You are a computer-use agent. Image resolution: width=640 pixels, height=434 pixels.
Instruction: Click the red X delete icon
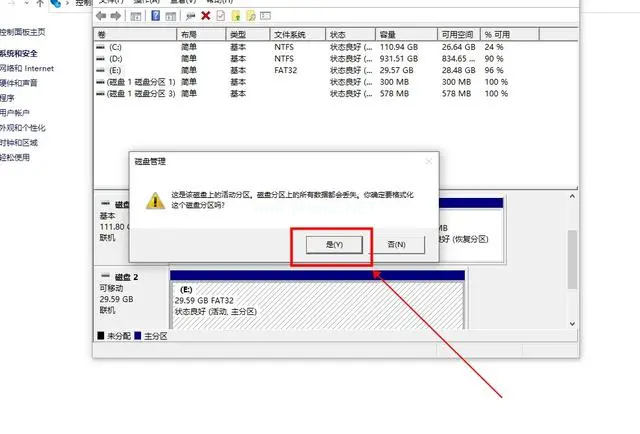pyautogui.click(x=206, y=16)
